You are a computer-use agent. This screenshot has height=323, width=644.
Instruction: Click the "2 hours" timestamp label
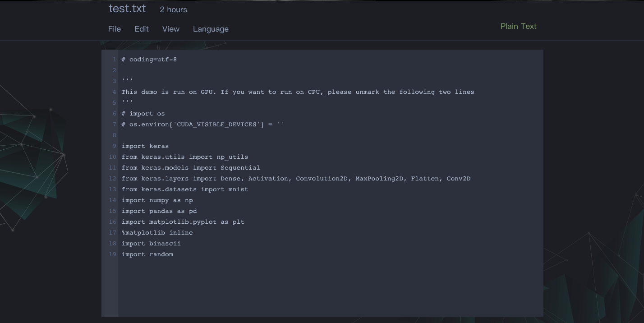173,9
